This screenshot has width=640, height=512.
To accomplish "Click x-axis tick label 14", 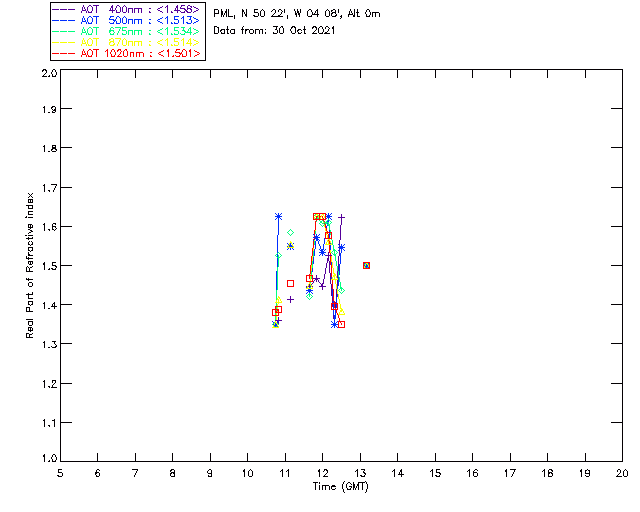I will click(x=398, y=473).
